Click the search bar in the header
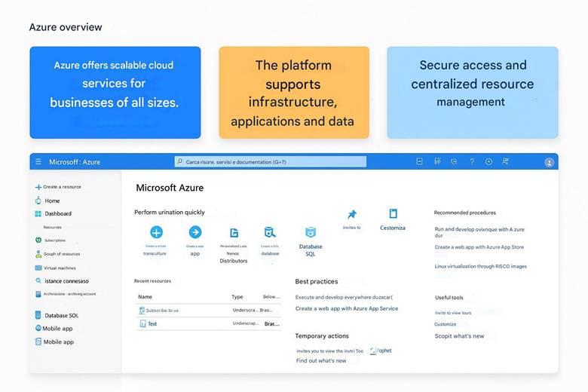This screenshot has width=588, height=392. pyautogui.click(x=270, y=161)
